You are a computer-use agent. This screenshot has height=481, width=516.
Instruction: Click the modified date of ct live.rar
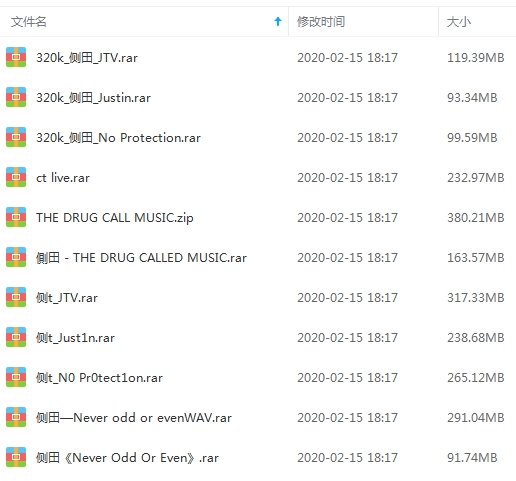coord(347,178)
